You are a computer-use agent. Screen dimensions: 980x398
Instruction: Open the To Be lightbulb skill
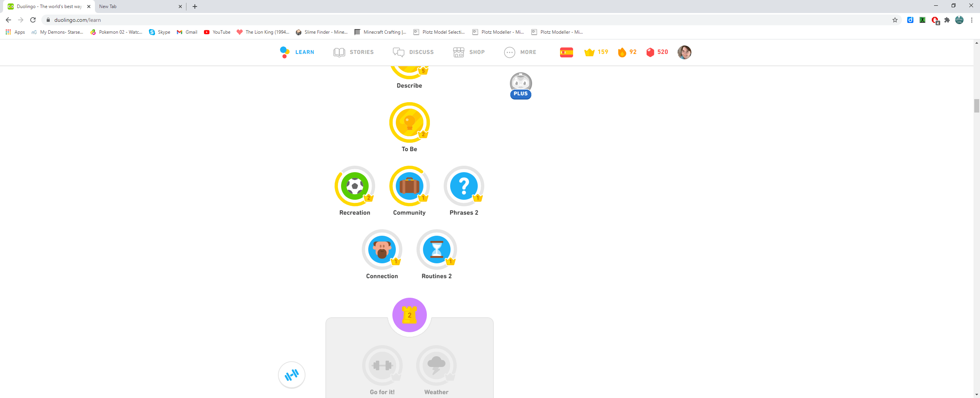click(x=409, y=123)
